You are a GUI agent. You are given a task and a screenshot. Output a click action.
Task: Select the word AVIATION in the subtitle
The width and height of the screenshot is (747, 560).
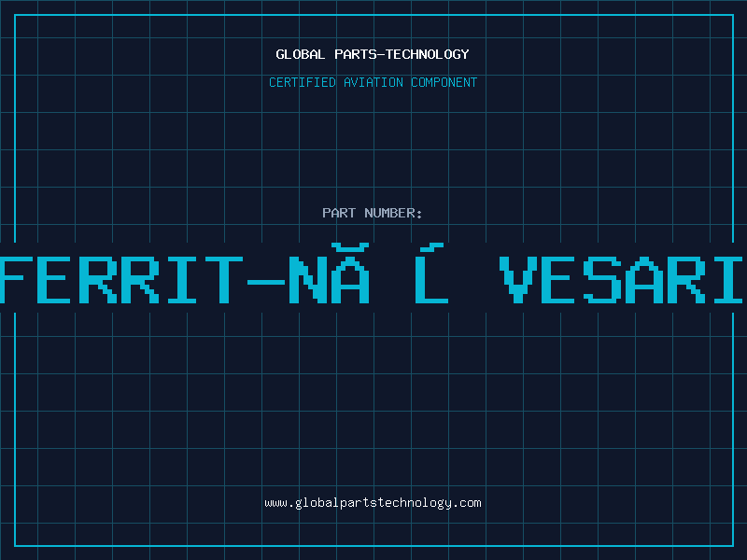(x=372, y=82)
